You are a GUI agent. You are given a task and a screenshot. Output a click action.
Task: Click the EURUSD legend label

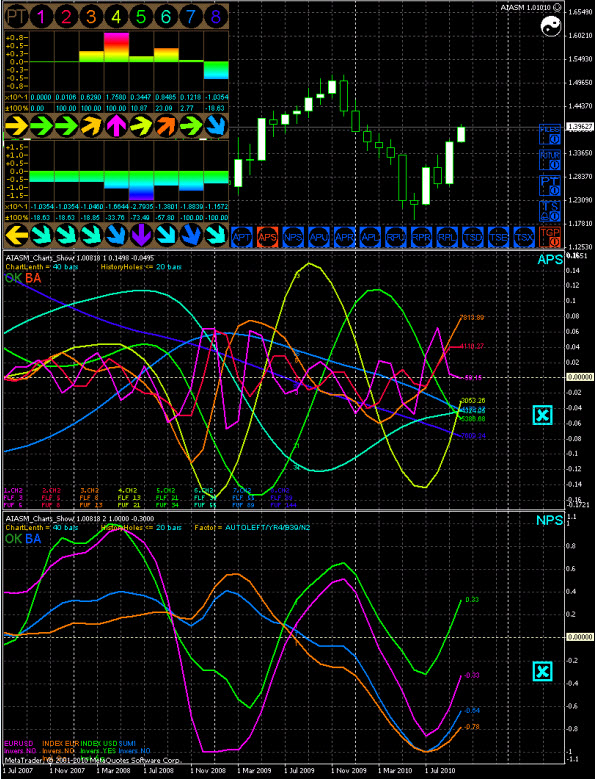pyautogui.click(x=19, y=743)
